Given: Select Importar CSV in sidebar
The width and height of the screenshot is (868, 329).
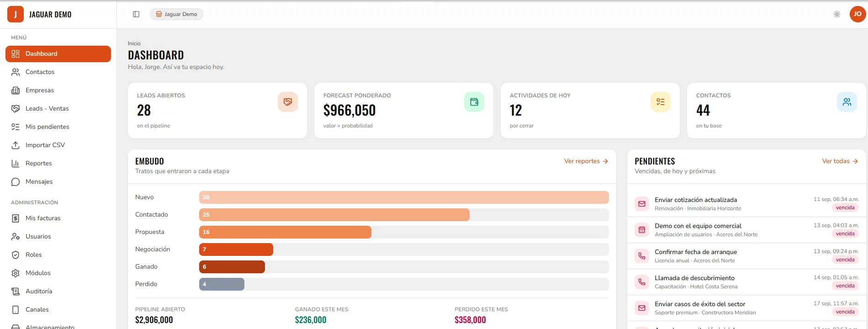Looking at the screenshot, I should (58, 145).
